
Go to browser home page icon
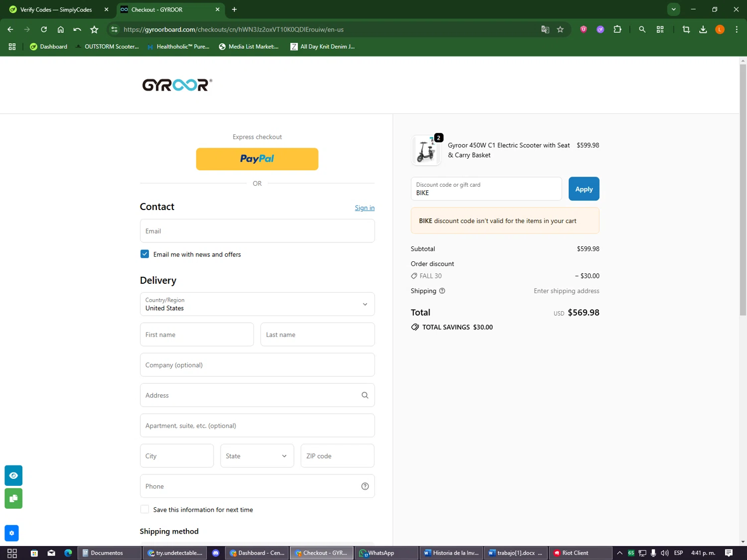pyautogui.click(x=61, y=29)
